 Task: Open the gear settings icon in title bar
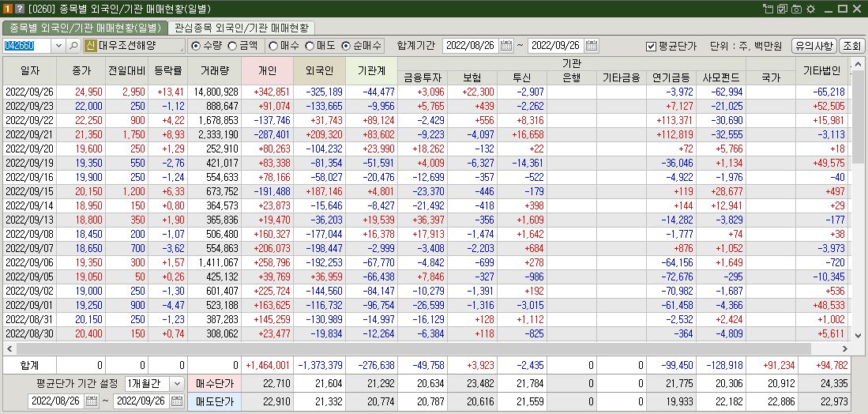[x=811, y=9]
